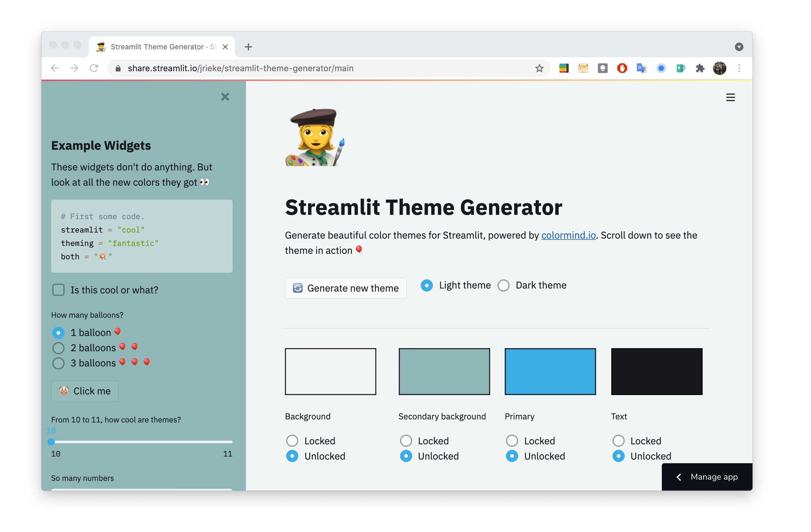Image resolution: width=811 pixels, height=532 pixels.
Task: Check the 'Is this cool or what?' checkbox
Action: coord(59,290)
